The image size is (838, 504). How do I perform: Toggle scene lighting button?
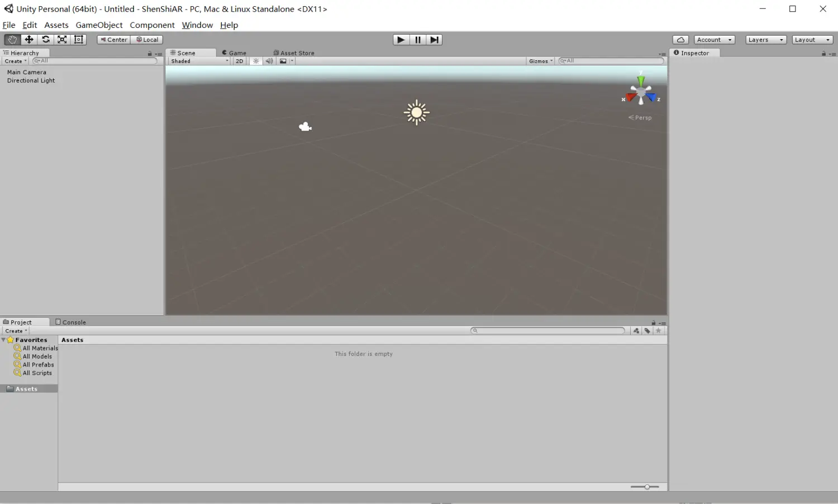pos(256,61)
